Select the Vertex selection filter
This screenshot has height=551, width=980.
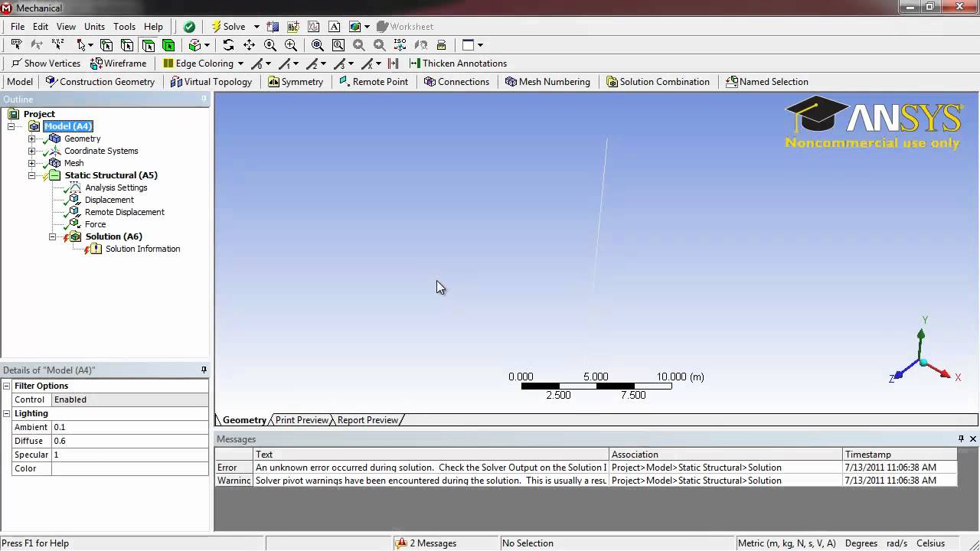pos(106,45)
